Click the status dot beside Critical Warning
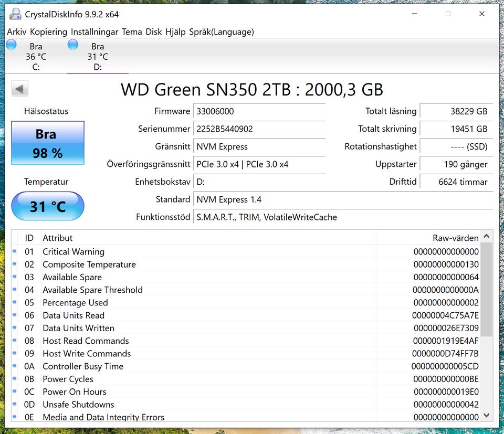Image resolution: width=504 pixels, height=434 pixels. [15, 251]
